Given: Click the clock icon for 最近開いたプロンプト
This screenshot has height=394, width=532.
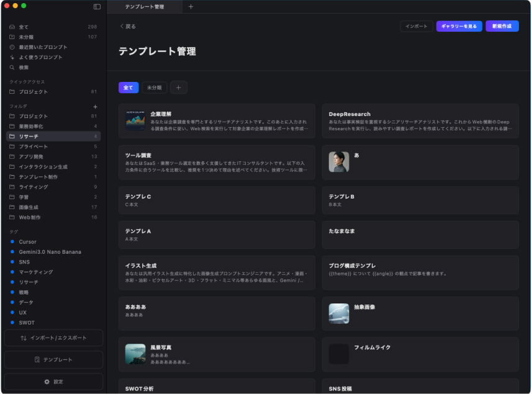Looking at the screenshot, I should [x=12, y=47].
